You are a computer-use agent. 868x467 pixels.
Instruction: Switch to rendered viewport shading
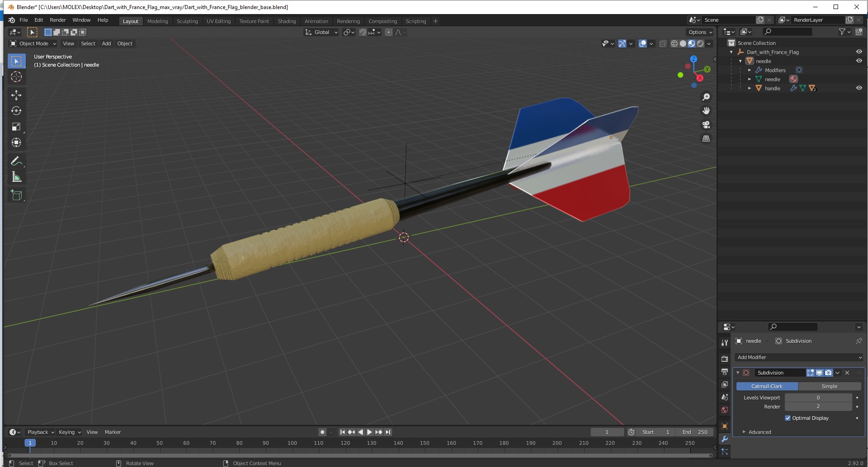pyautogui.click(x=701, y=44)
